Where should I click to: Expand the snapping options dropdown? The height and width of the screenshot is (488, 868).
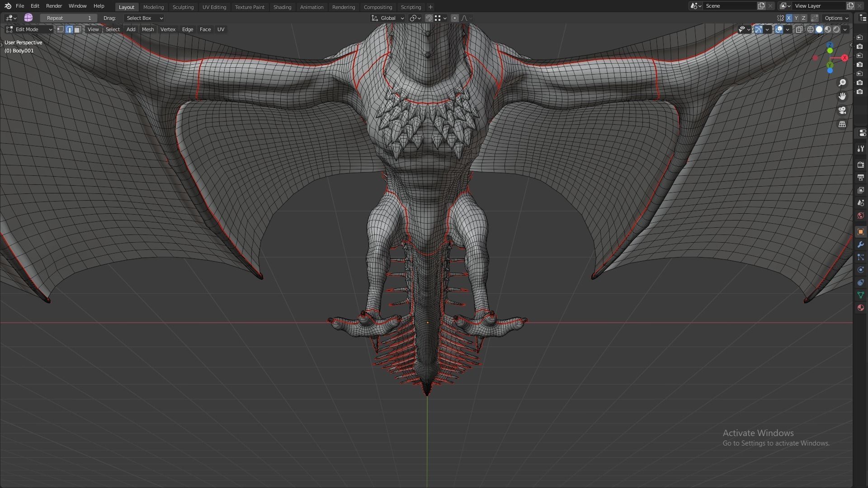(x=440, y=18)
